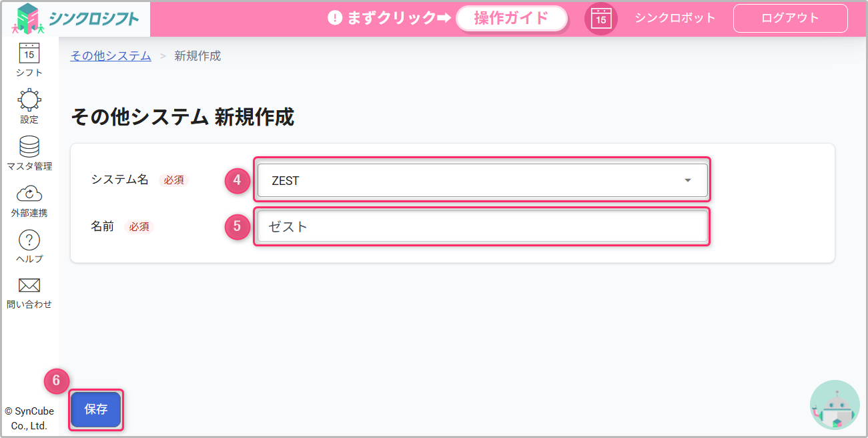Open the robot assistant chat icon
This screenshot has width=868, height=438.
click(x=835, y=405)
